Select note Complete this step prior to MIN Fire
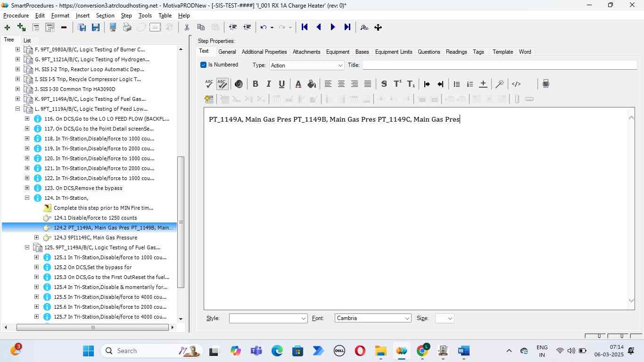Image resolution: width=644 pixels, height=362 pixels. coord(103,208)
